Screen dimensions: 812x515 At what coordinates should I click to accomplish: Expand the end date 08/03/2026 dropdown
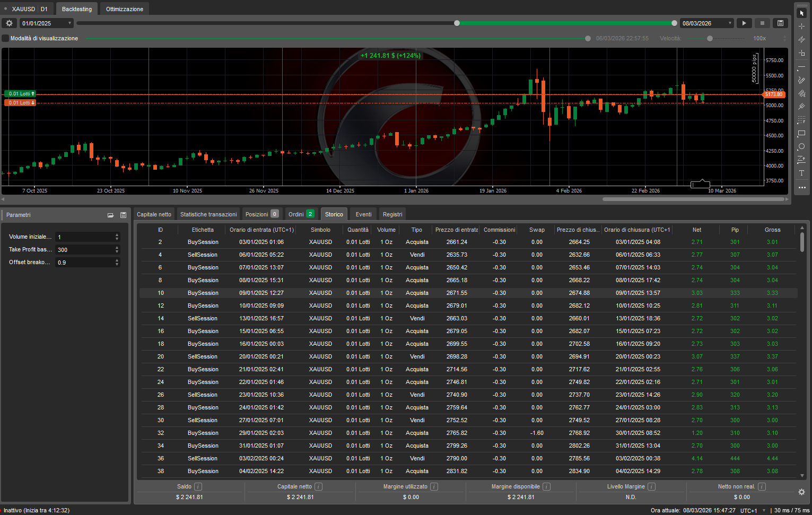[x=730, y=23]
